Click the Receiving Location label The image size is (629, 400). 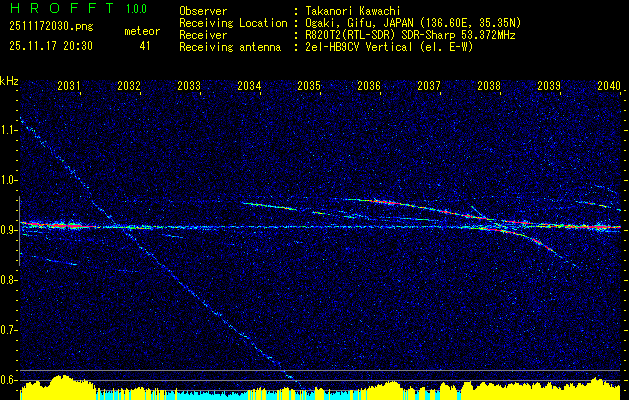pos(233,23)
